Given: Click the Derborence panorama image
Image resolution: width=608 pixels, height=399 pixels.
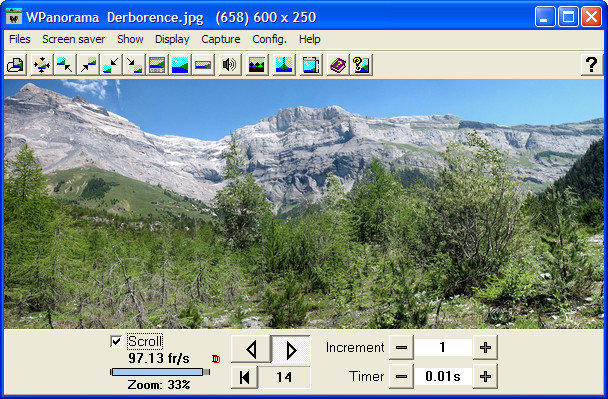Looking at the screenshot, I should [x=304, y=204].
